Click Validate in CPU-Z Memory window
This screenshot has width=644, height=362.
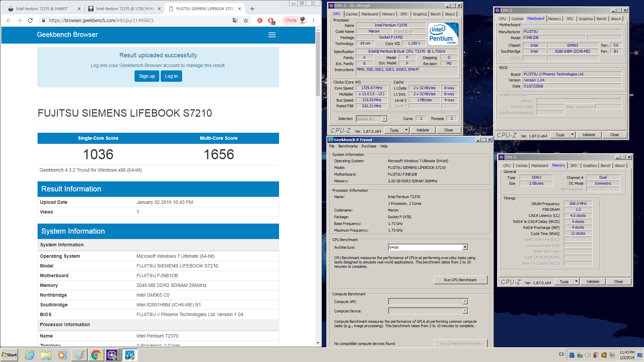pyautogui.click(x=593, y=282)
